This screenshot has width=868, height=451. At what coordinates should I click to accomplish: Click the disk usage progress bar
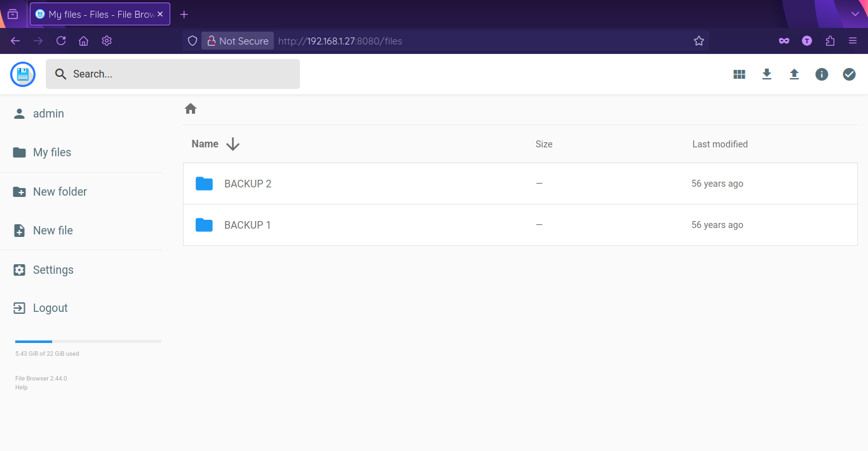tap(88, 342)
